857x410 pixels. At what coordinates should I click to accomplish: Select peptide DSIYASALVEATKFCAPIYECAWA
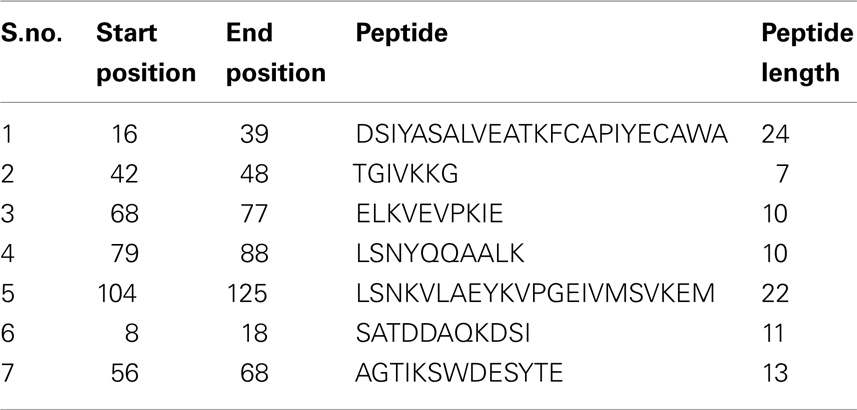tap(541, 134)
